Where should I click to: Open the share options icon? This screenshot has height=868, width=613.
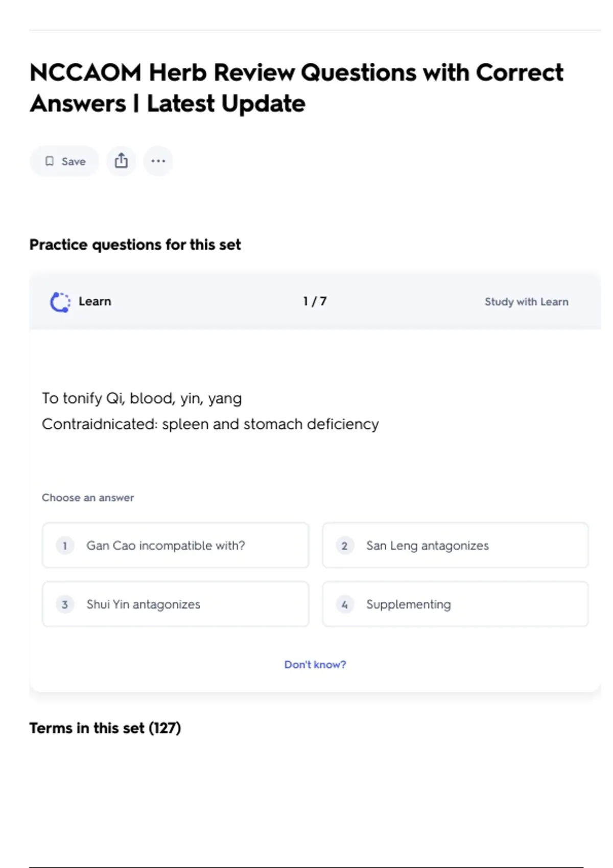point(121,161)
